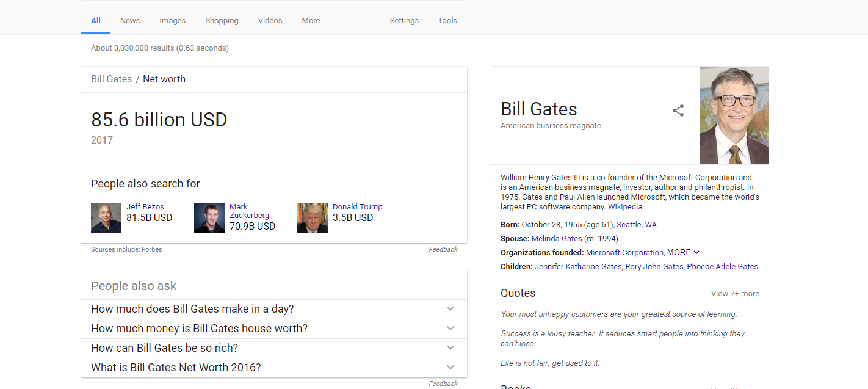Click 'View 7+ more' quotes link

(x=735, y=294)
